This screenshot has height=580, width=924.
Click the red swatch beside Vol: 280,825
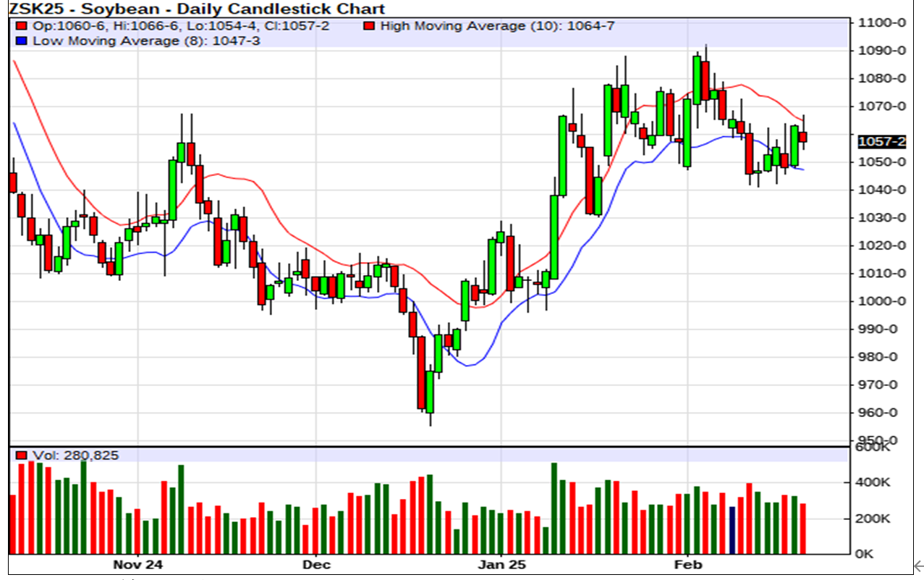pos(21,455)
